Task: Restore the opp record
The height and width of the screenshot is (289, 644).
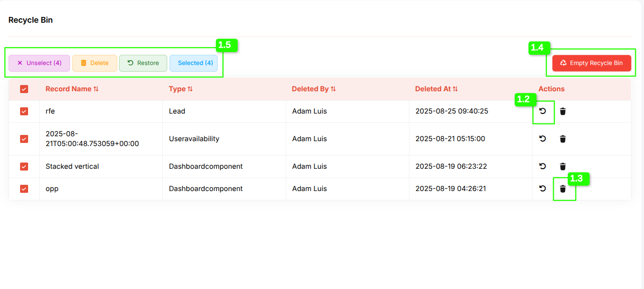Action: pos(542,188)
